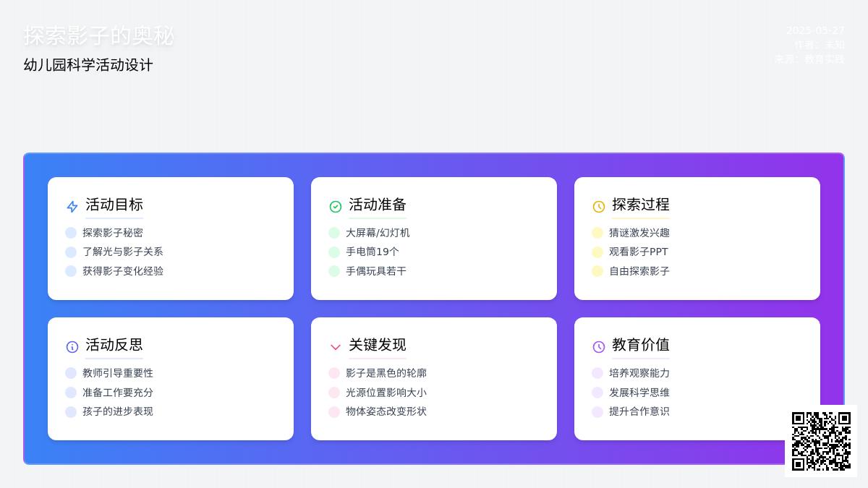Click the purple bullet beside 培养观察能力
The width and height of the screenshot is (868, 488).
click(597, 373)
